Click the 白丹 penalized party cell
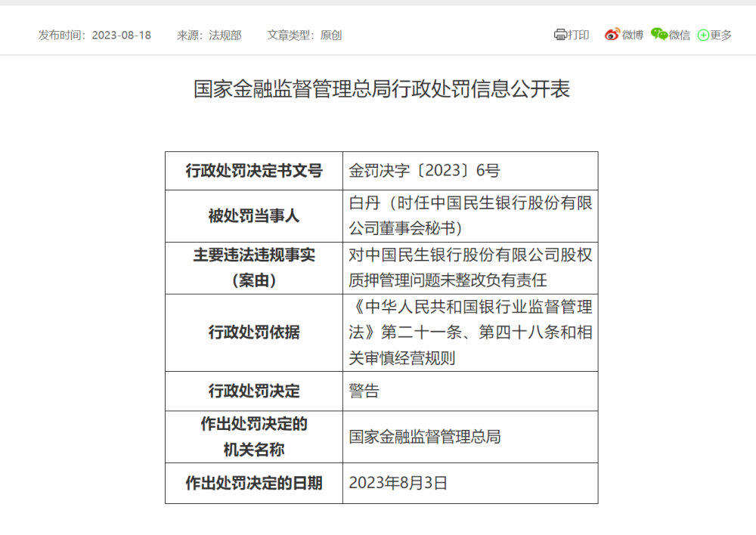Viewport: 756px width, 535px height. coord(469,215)
